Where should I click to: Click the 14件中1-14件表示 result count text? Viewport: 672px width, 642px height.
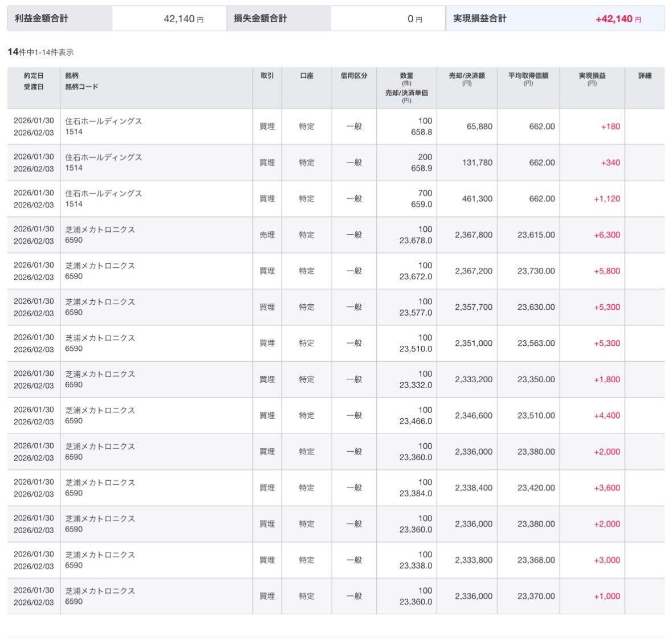click(x=40, y=52)
